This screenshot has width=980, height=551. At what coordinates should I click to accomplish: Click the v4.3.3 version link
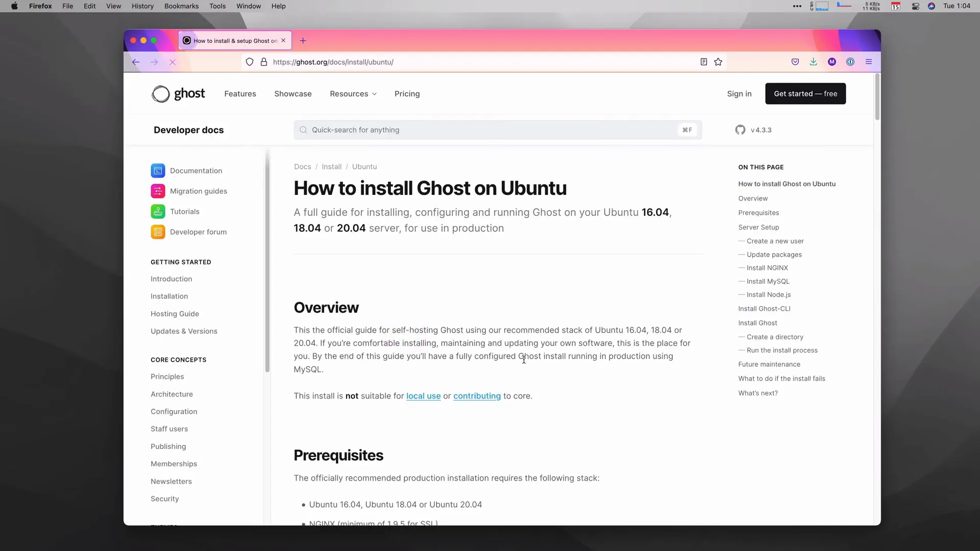(x=761, y=130)
